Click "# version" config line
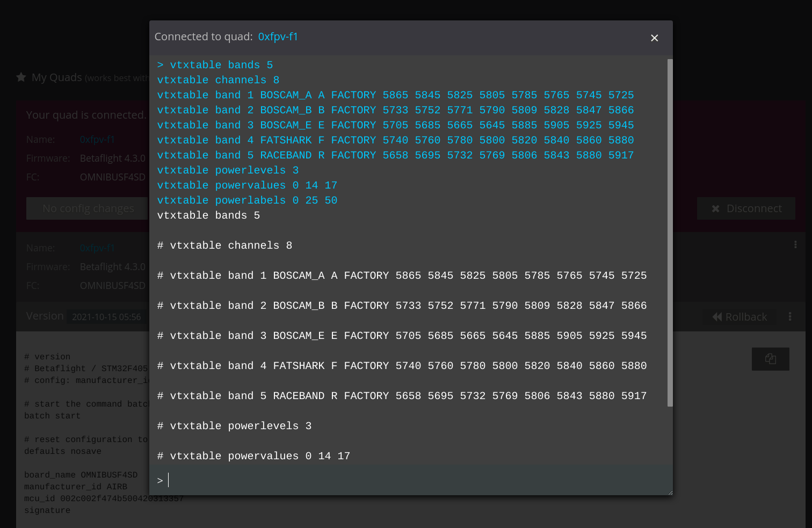Viewport: 812px width, 528px height. (47, 357)
